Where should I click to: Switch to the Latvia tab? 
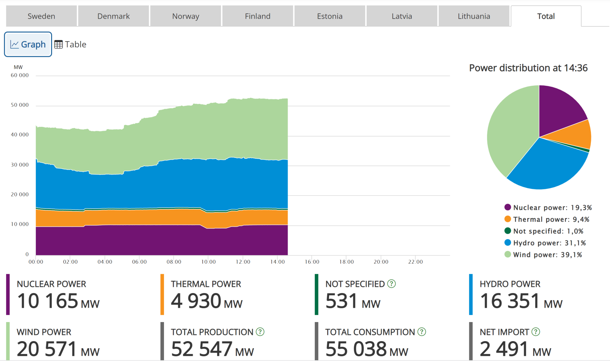click(402, 16)
